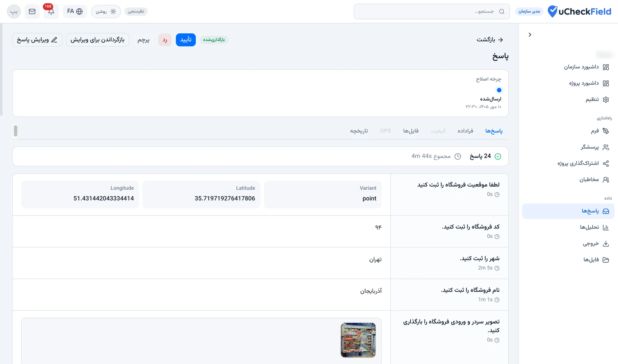Open the notifications bell with 168 badge
This screenshot has width=618, height=364.
click(51, 11)
